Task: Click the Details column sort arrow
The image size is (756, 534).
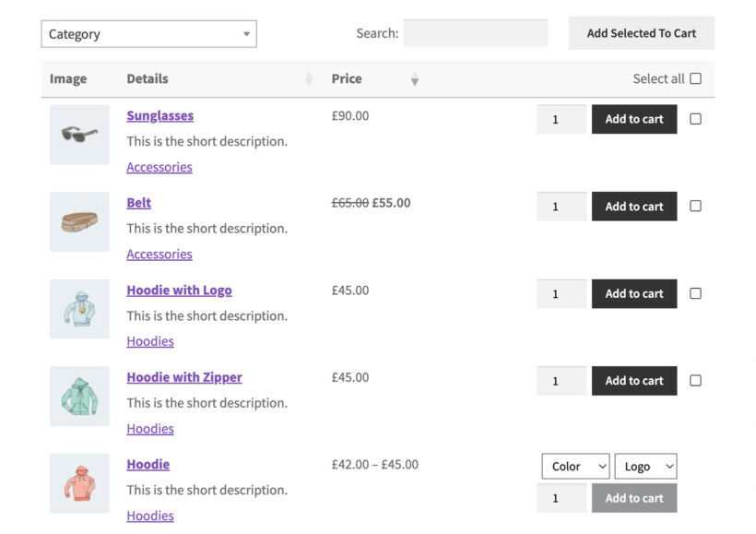Action: click(x=309, y=79)
